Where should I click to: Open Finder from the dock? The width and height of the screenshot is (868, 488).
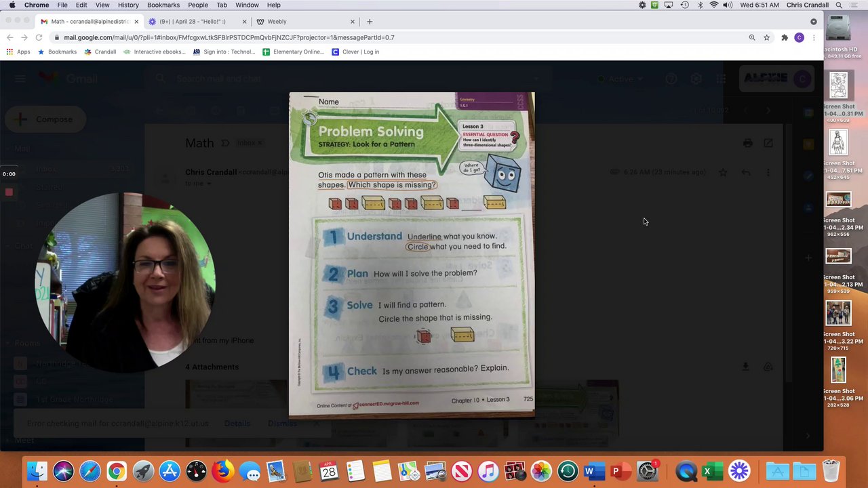pos(37,471)
